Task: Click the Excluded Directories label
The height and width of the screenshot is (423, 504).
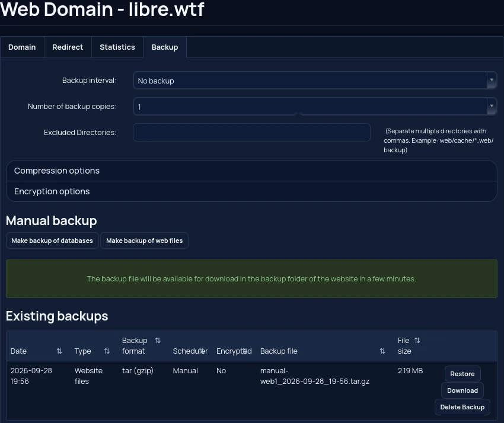Action: coord(80,132)
